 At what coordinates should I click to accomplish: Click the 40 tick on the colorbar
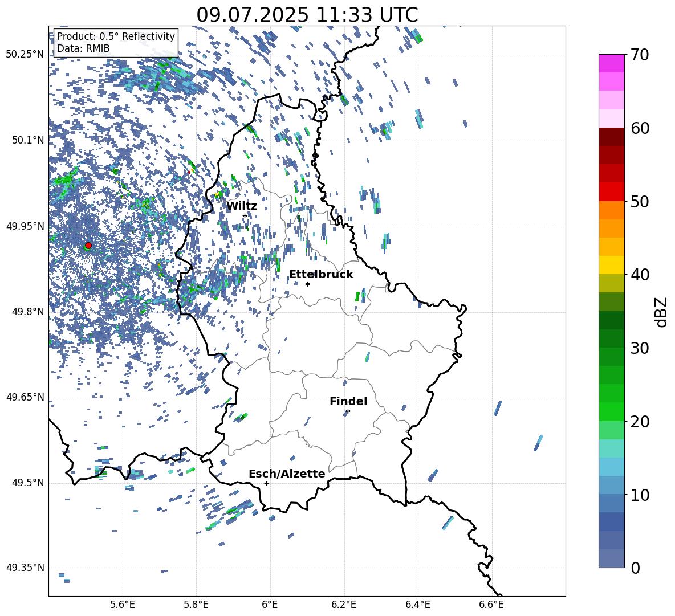[640, 275]
